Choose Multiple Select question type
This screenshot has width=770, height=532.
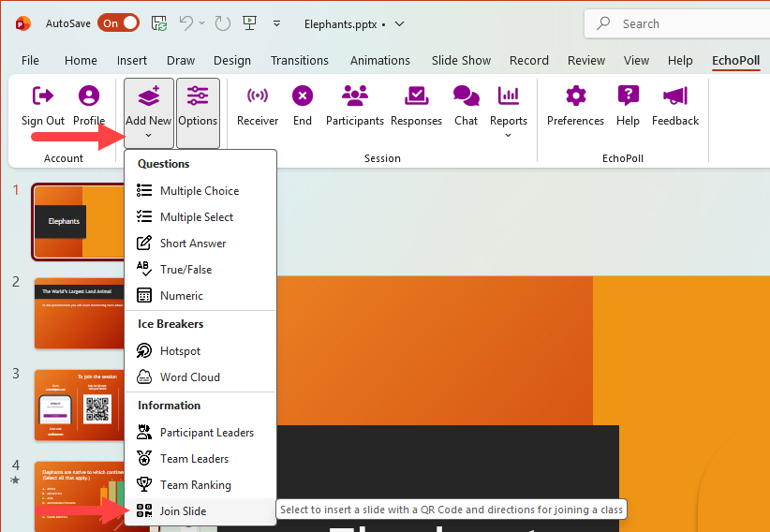(x=200, y=216)
